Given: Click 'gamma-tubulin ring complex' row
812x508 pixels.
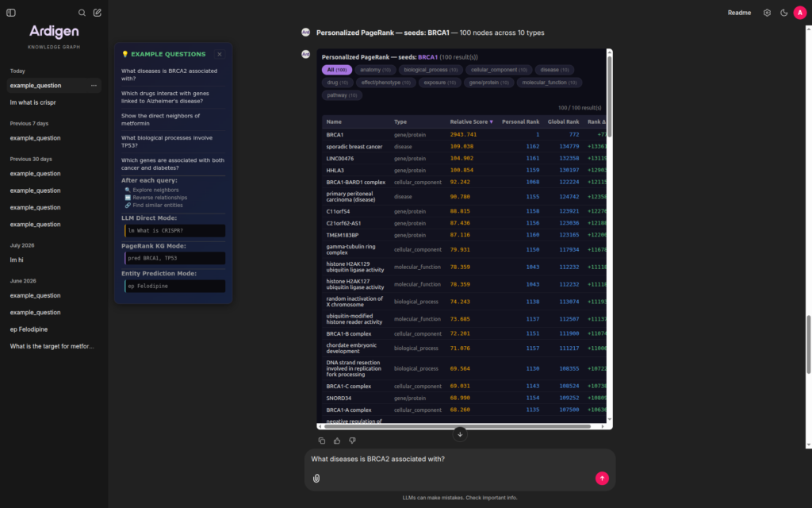Looking at the screenshot, I should click(464, 250).
